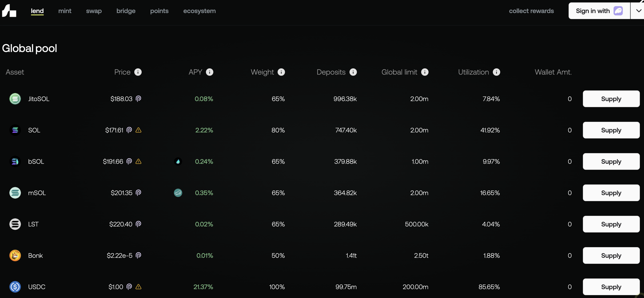Click the Bonk token icon
Viewport: 644px width, 298px height.
point(15,256)
